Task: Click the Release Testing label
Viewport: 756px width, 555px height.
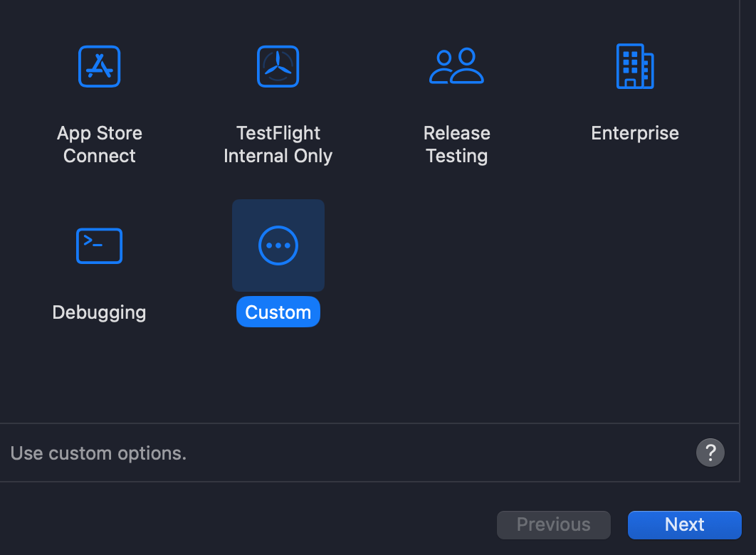Action: pyautogui.click(x=456, y=144)
